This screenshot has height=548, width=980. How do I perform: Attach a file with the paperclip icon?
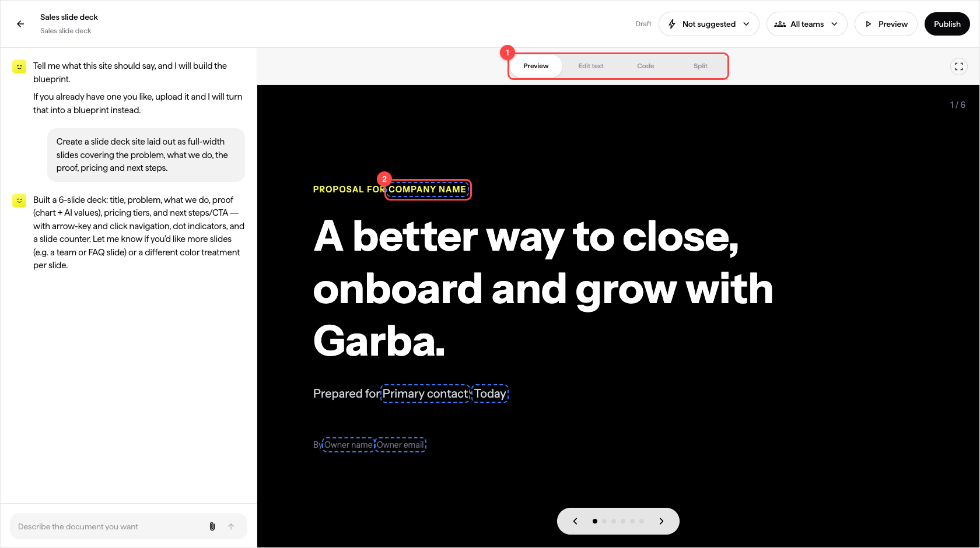click(212, 526)
